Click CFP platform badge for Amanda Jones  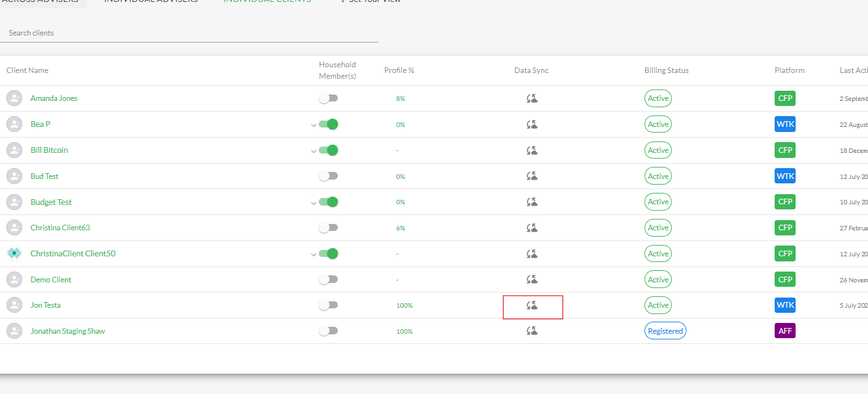[x=785, y=98]
